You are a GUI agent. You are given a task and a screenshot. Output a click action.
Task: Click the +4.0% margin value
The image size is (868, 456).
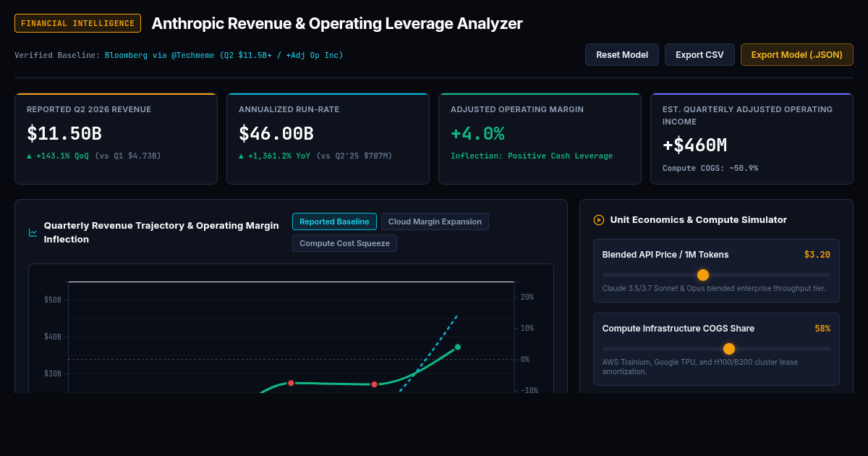pos(477,134)
